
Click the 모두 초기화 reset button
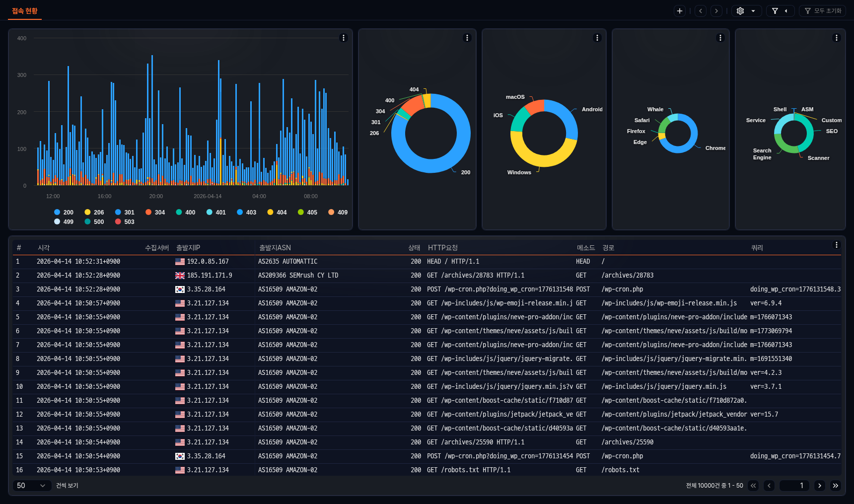tap(823, 11)
